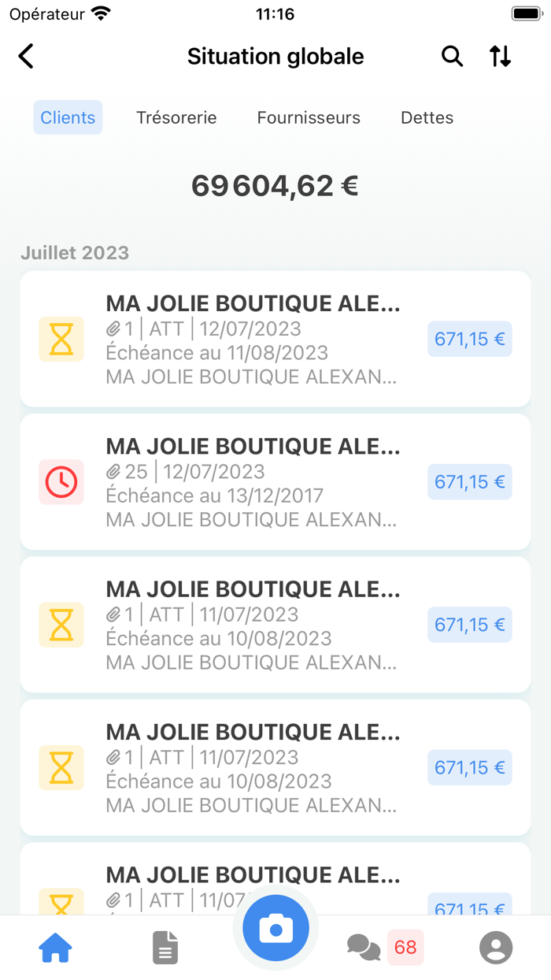Tap the 671,15 € amount on first invoice
Viewport: 551px width, 980px height.
coord(469,339)
